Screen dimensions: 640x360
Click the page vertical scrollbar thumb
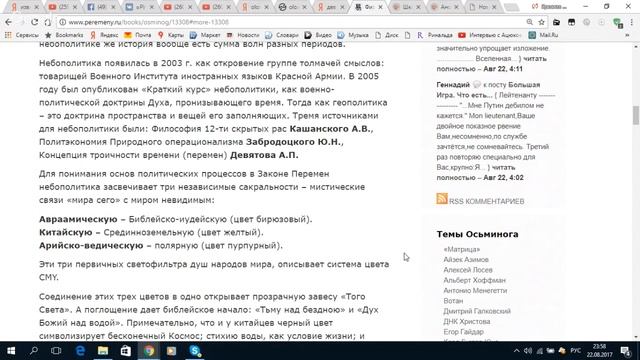[x=636, y=115]
